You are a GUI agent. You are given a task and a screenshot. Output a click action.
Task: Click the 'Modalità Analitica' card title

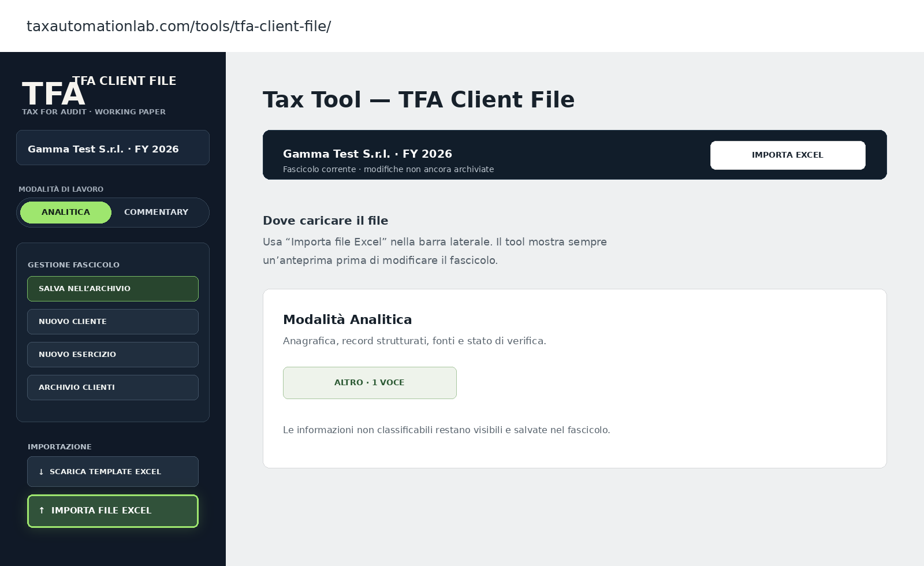(x=347, y=319)
